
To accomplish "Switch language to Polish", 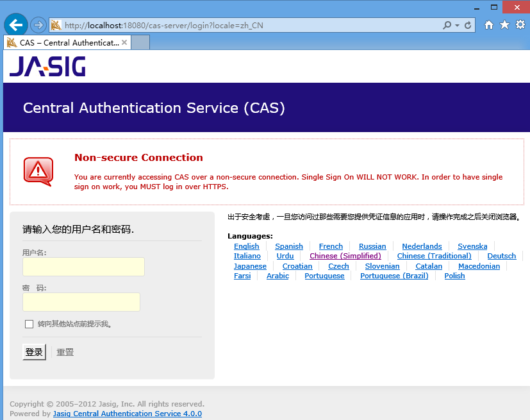I will 454,276.
